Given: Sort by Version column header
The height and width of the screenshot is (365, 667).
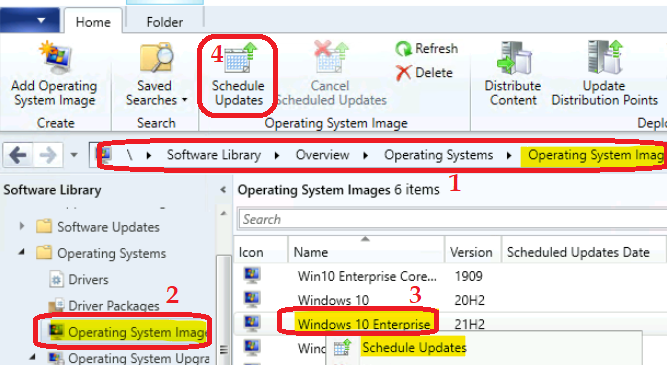Looking at the screenshot, I should (x=473, y=252).
